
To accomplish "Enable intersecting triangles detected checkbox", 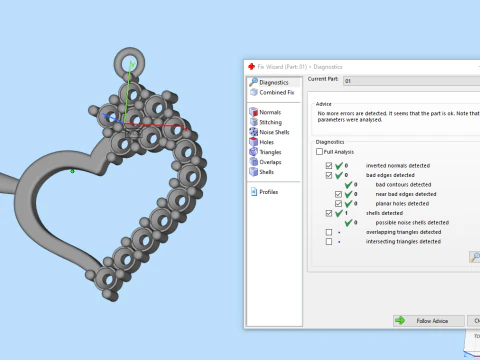I will pyautogui.click(x=329, y=242).
